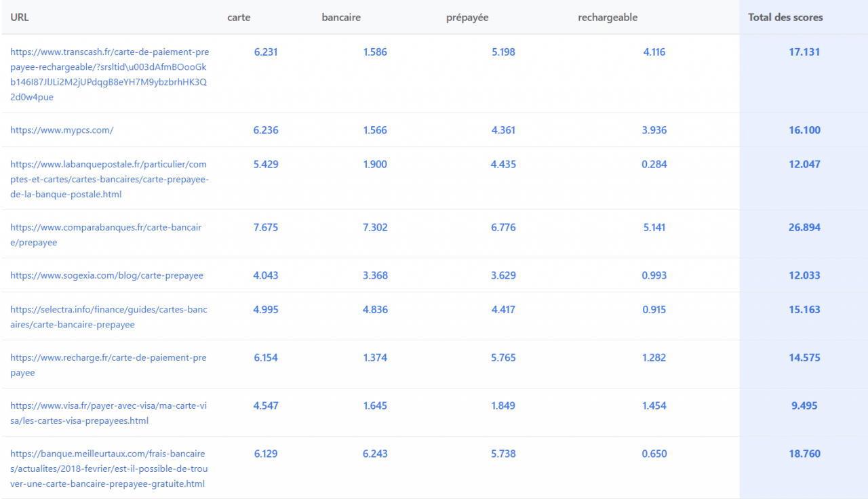Select carte score 7.675
The height and width of the screenshot is (499, 868).
(x=266, y=227)
